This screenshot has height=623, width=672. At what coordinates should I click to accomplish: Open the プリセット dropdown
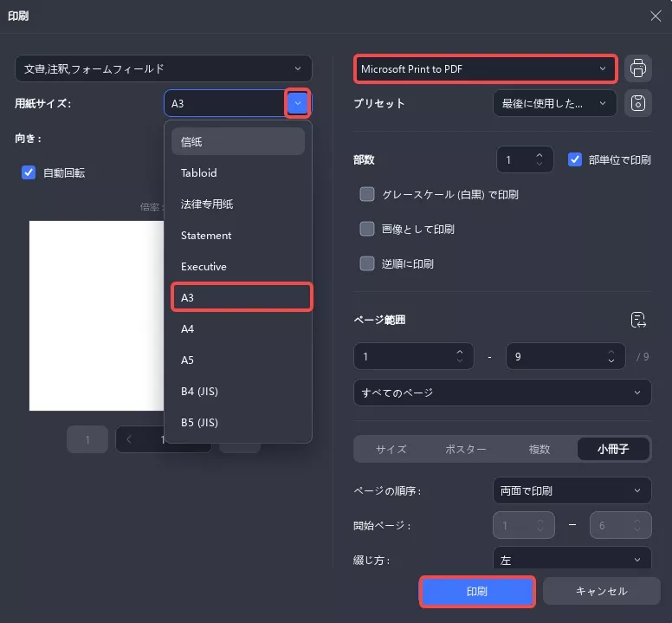pos(554,103)
